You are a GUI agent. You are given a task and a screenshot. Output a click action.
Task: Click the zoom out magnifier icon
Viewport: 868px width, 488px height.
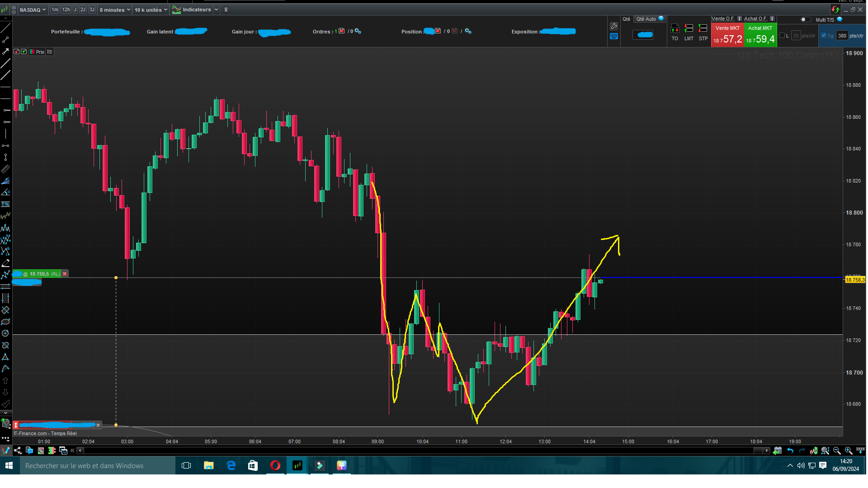pyautogui.click(x=837, y=450)
